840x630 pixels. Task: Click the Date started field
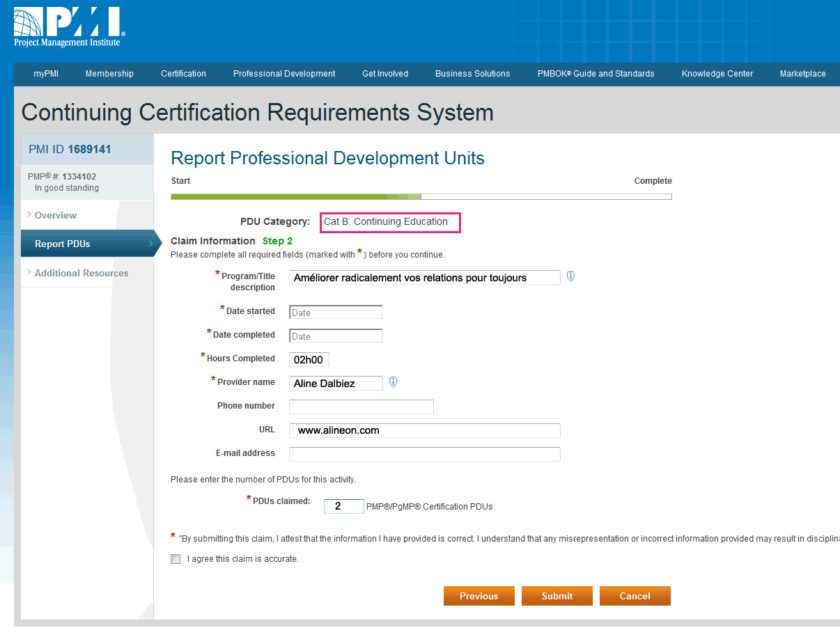click(x=336, y=312)
